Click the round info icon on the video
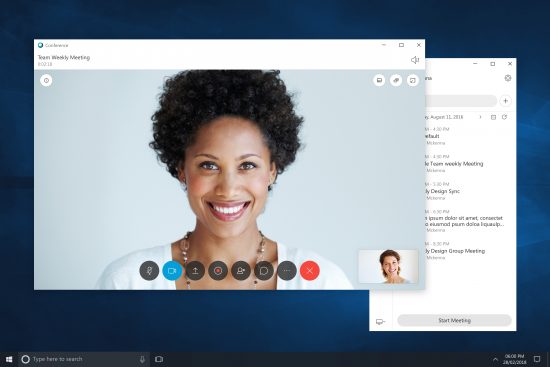 point(46,80)
